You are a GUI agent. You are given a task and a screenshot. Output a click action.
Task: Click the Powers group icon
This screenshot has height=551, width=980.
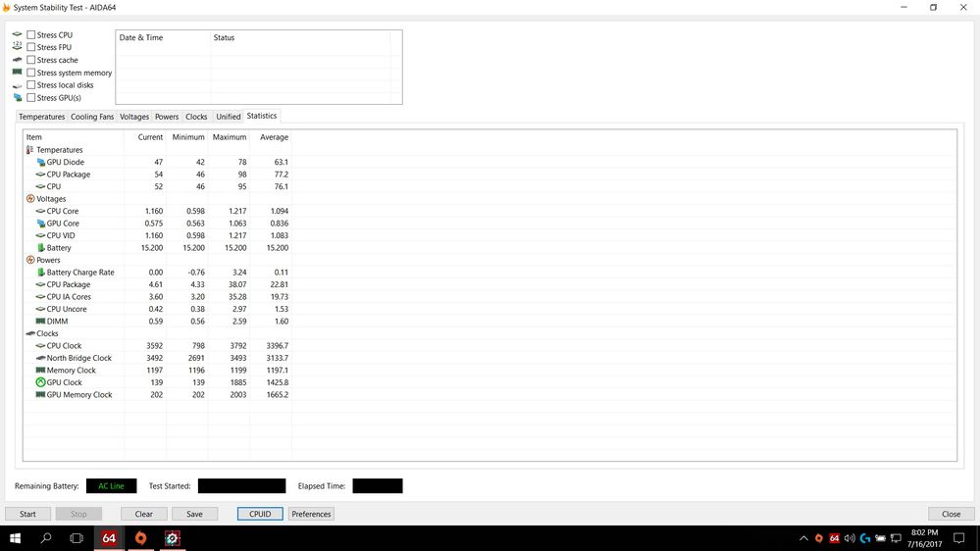point(30,260)
